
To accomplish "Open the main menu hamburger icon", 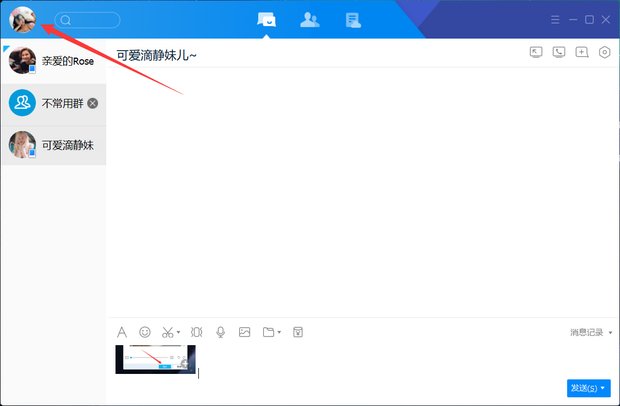I will tap(555, 20).
